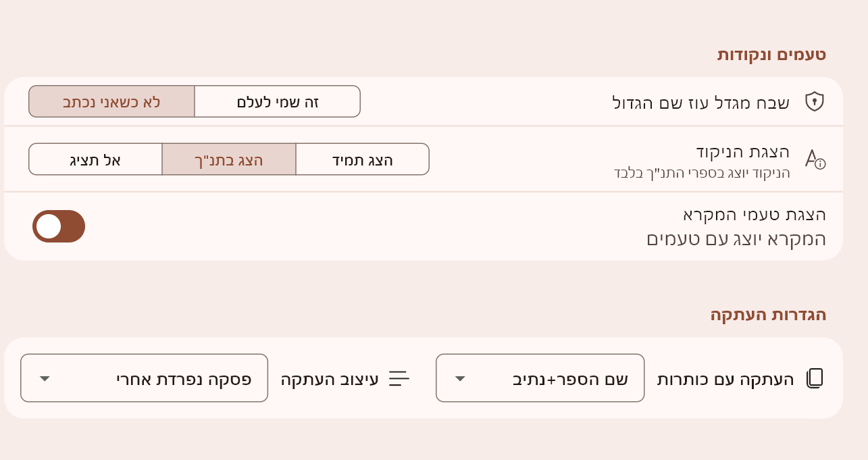Click the copy icon beside העתקה עם כותרות
Screen dimensions: 868x460
[x=815, y=378]
